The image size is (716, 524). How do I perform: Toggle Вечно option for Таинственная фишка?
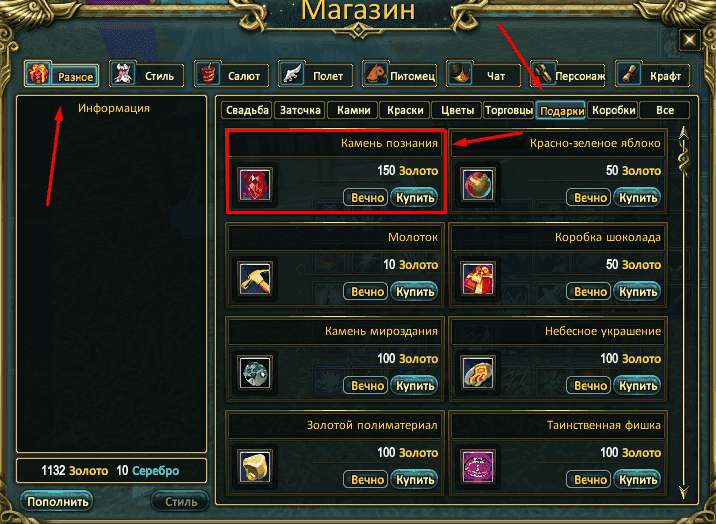pyautogui.click(x=589, y=480)
